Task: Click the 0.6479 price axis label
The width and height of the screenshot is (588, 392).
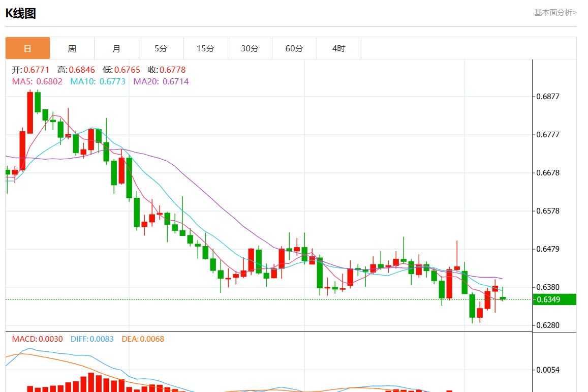Action: click(548, 249)
